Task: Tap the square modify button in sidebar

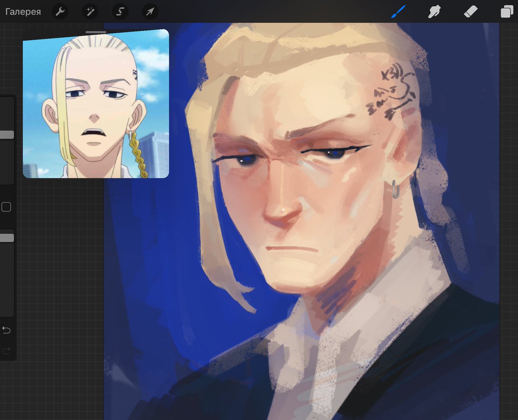Action: 6,207
